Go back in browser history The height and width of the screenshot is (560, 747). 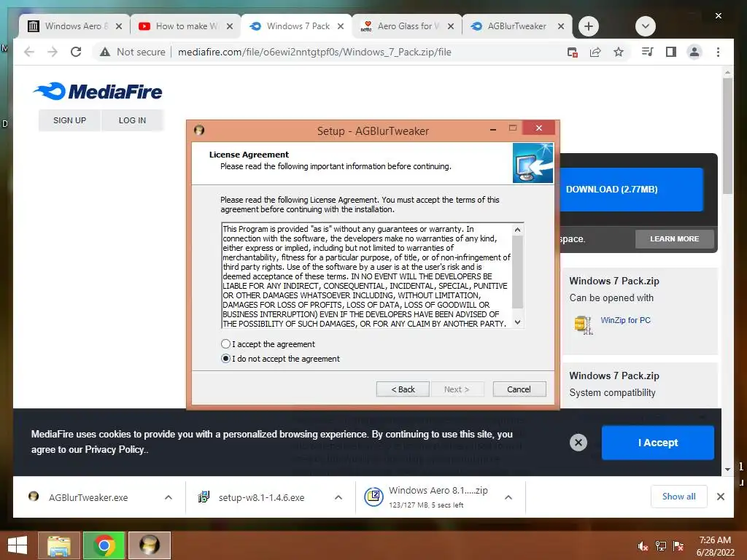coord(29,52)
